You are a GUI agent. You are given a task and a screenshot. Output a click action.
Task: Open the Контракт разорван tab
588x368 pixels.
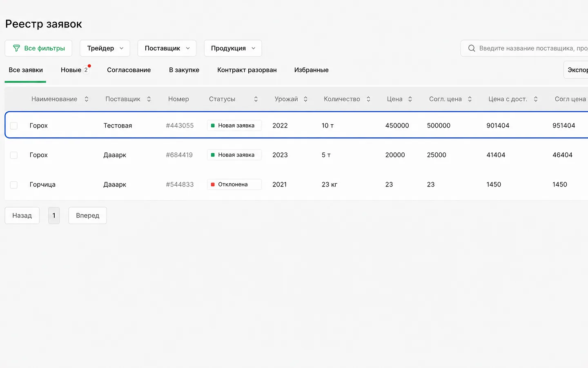coord(247,70)
